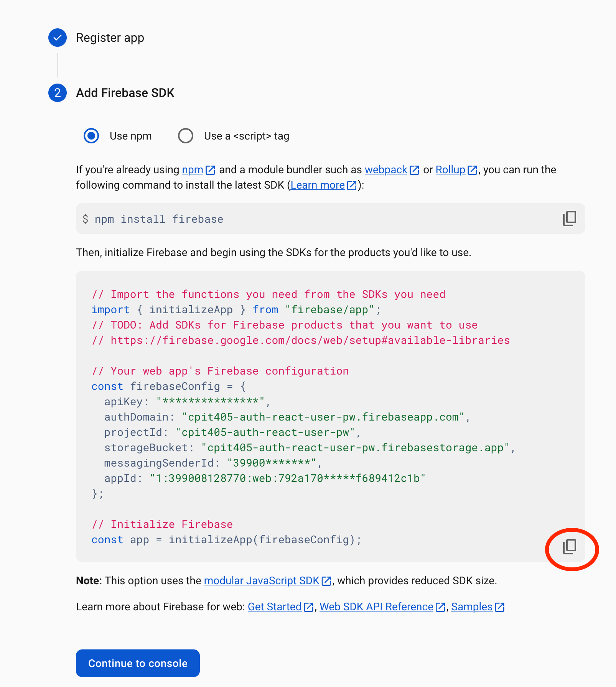Click external link icon next to npm

210,170
